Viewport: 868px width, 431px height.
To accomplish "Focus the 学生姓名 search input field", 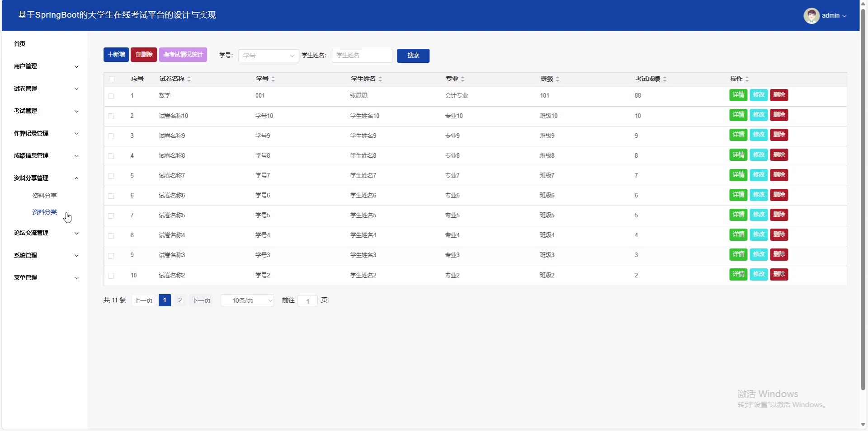I will coord(362,56).
